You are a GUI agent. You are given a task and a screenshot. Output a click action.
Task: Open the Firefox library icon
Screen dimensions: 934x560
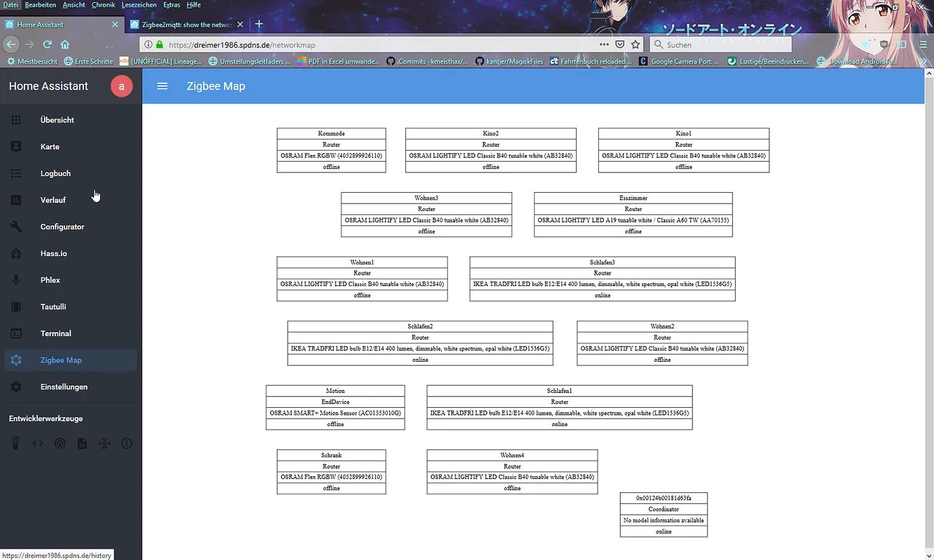tap(867, 44)
